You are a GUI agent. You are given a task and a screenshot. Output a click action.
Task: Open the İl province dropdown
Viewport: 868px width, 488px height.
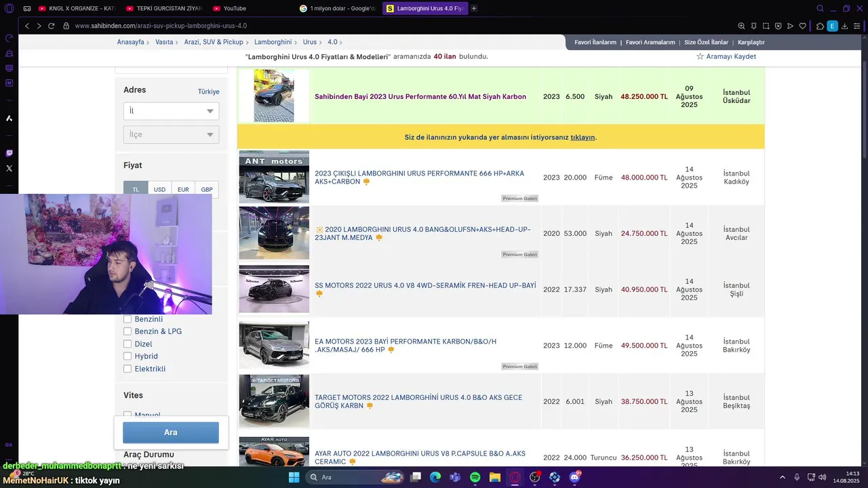[x=171, y=111]
